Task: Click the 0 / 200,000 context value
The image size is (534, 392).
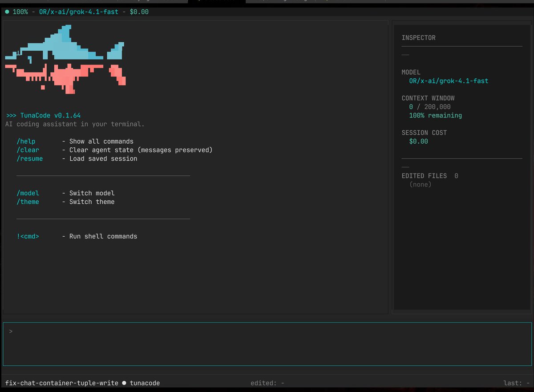Action: point(430,107)
